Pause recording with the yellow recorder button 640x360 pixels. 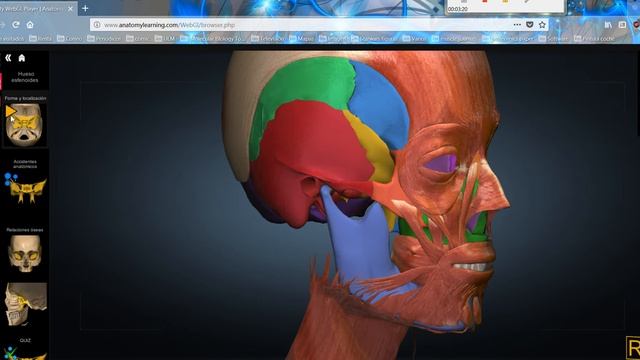pyautogui.click(x=505, y=1)
